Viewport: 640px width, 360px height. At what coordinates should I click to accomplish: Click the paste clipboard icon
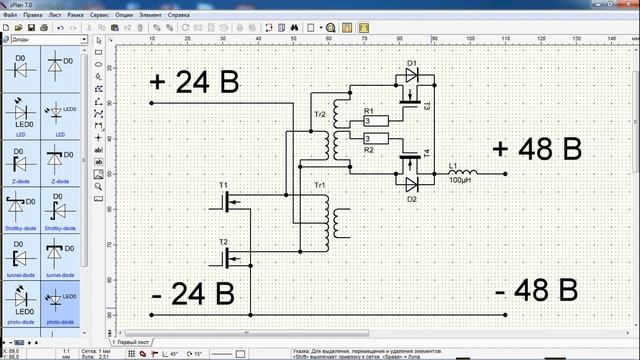pyautogui.click(x=115, y=28)
